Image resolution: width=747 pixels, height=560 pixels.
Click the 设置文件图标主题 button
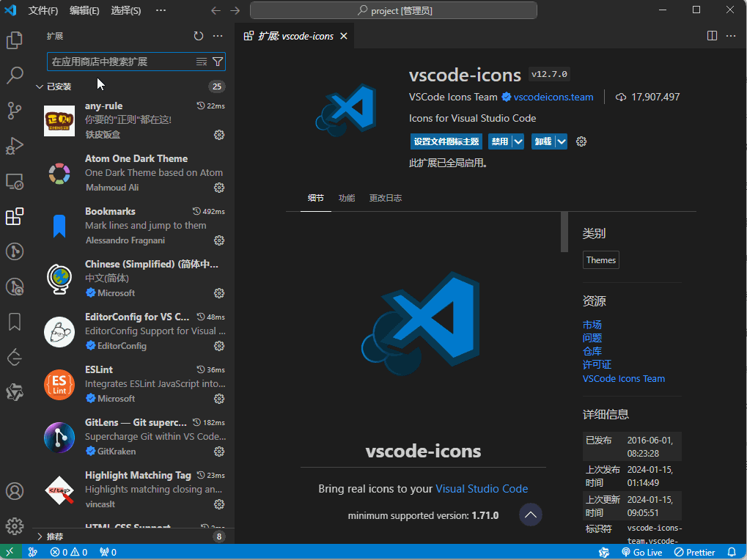446,141
